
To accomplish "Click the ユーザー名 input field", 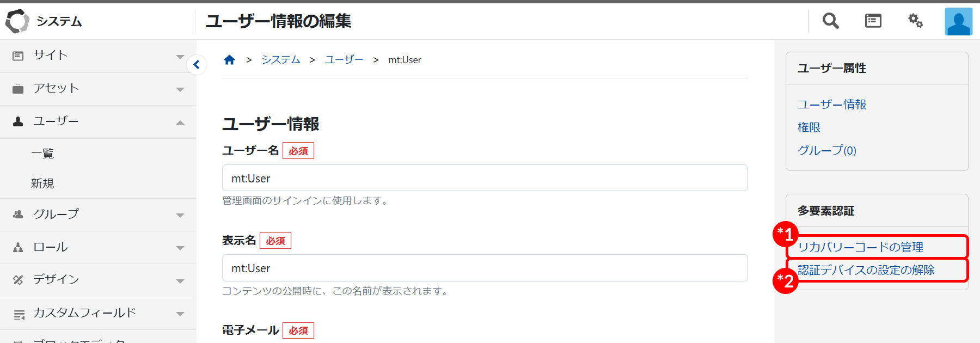I will (485, 178).
